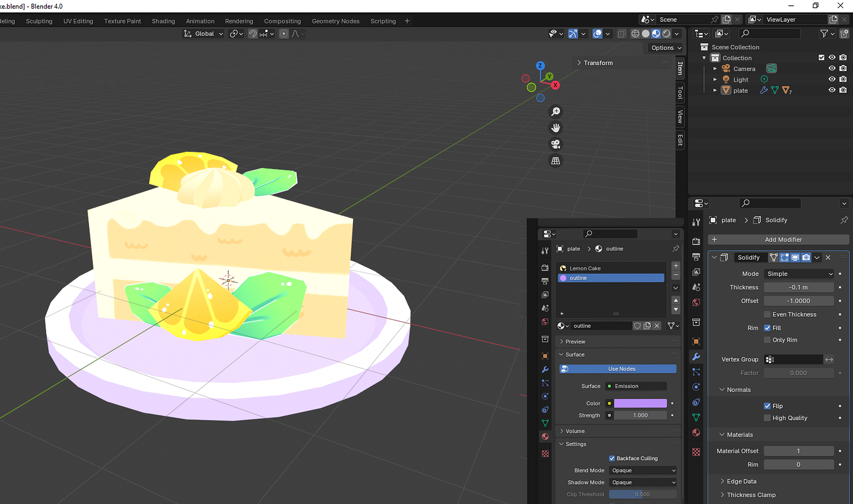Click the Add Modifier button
Viewport: 853px width, 504px height.
779,240
